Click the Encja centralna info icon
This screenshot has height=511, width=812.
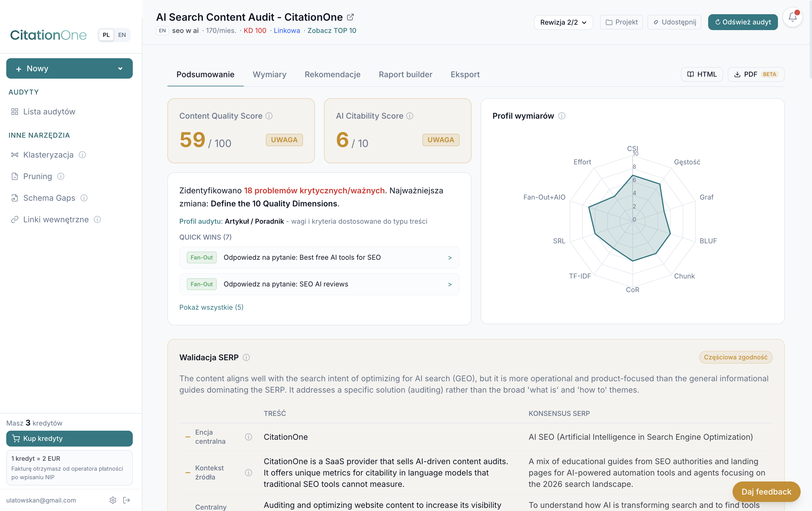[249, 437]
